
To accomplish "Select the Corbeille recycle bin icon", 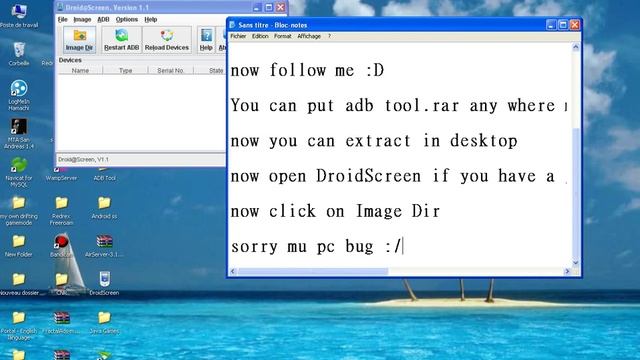I will [19, 53].
